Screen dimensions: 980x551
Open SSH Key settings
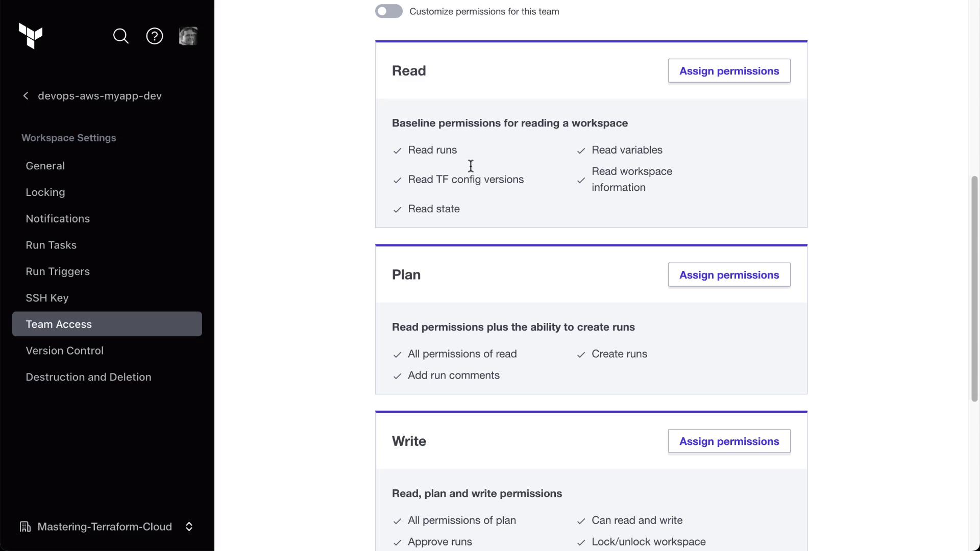tap(47, 298)
